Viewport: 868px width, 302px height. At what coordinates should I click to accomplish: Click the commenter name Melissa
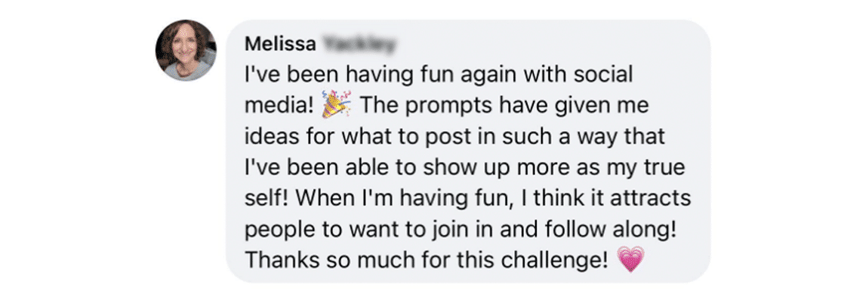click(281, 45)
